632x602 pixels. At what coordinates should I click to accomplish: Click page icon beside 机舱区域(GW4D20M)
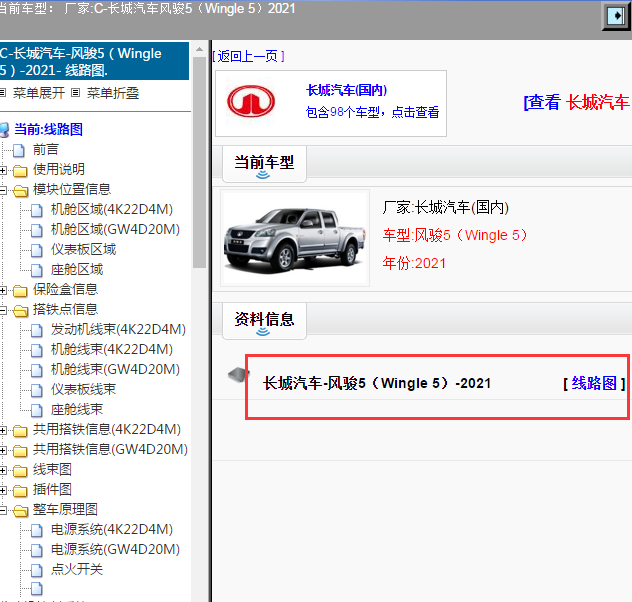[x=37, y=230]
